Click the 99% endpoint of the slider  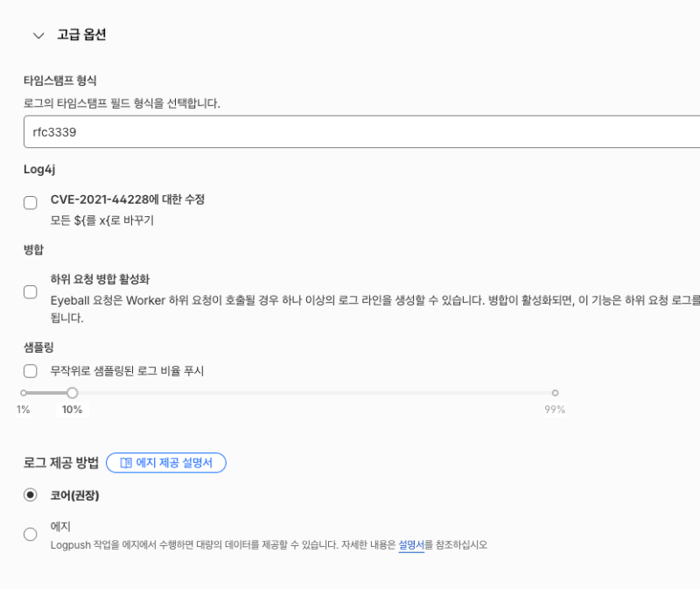tap(555, 393)
